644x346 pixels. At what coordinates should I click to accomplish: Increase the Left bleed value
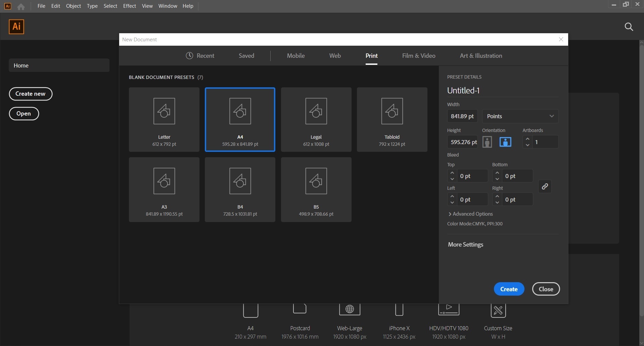tap(452, 197)
